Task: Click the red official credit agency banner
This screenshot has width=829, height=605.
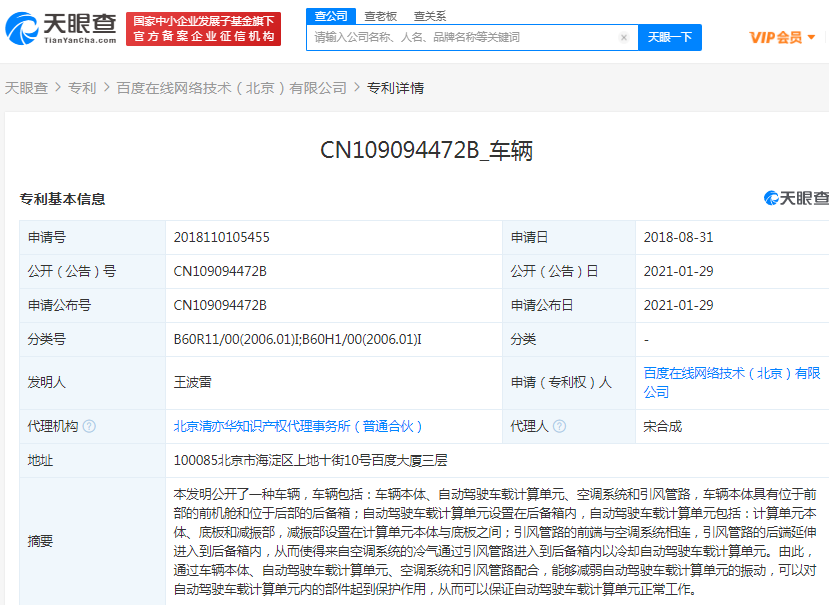Action: (x=205, y=28)
